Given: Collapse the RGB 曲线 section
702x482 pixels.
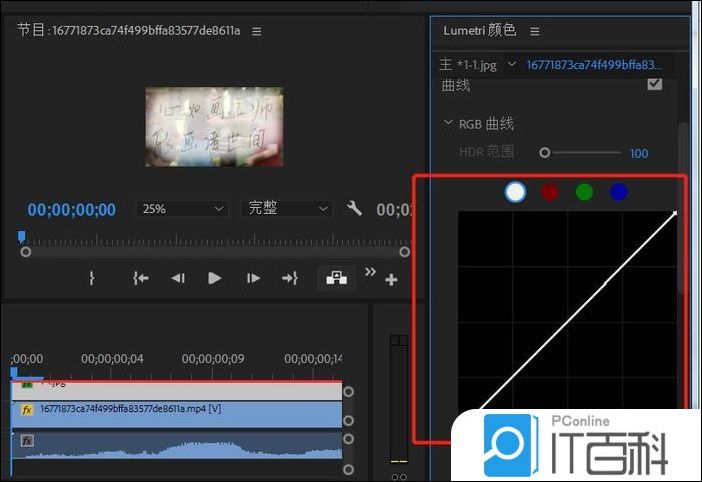Looking at the screenshot, I should coord(448,124).
